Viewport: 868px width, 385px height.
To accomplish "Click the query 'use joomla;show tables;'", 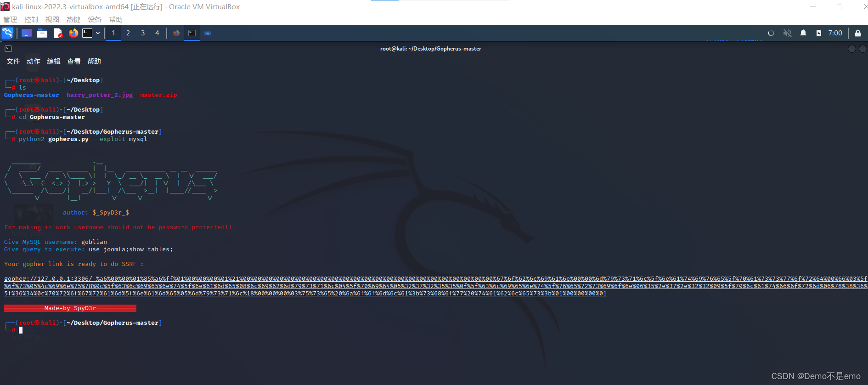I will 131,249.
